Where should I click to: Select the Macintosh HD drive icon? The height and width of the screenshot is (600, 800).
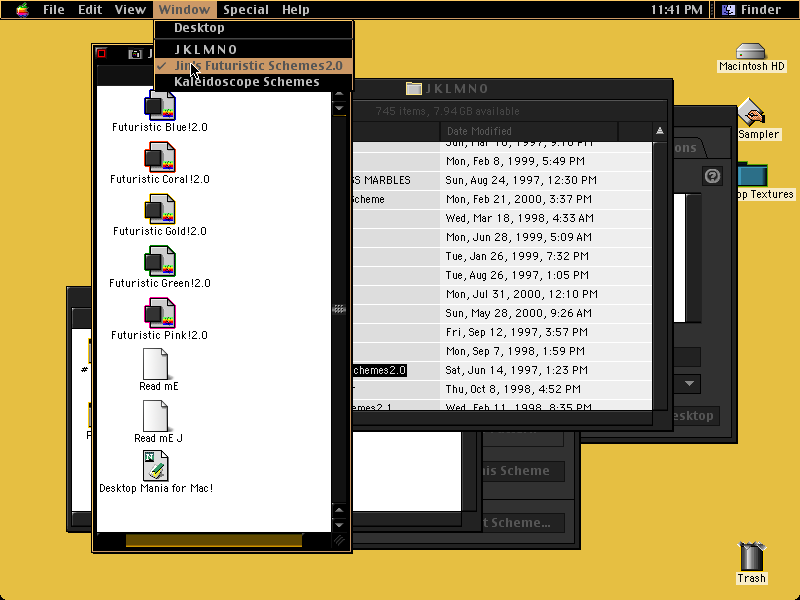(751, 52)
